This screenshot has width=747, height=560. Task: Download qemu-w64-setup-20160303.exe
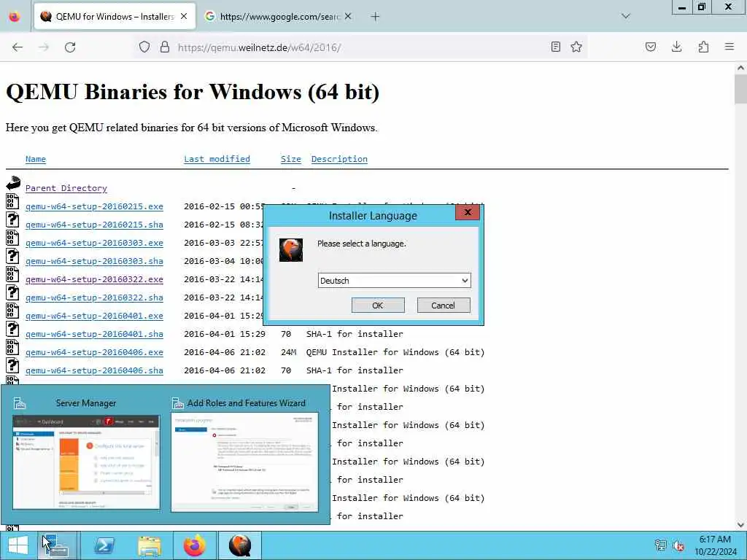click(94, 243)
